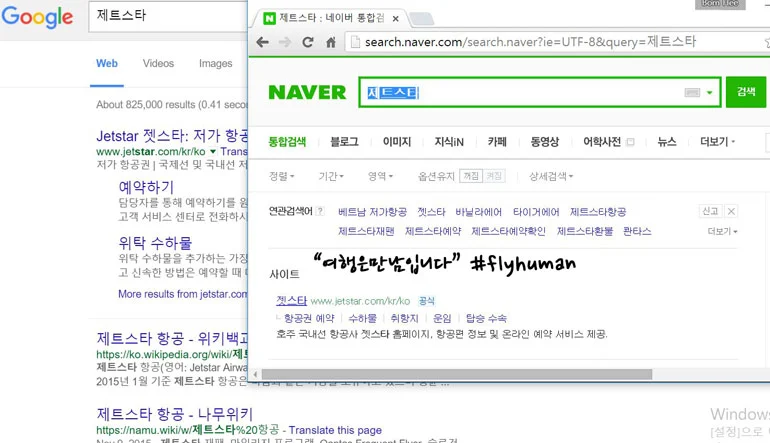Click the 신고 report button
Viewport: 770px width, 443px height.
coord(710,211)
